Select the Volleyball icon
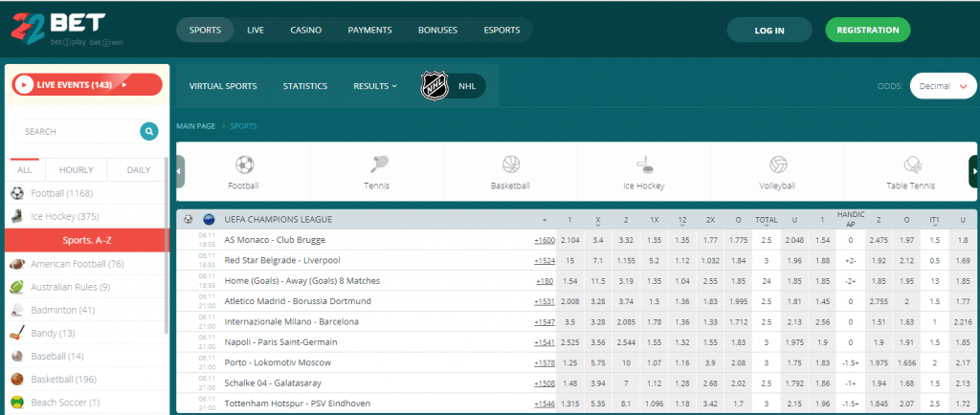 777,164
